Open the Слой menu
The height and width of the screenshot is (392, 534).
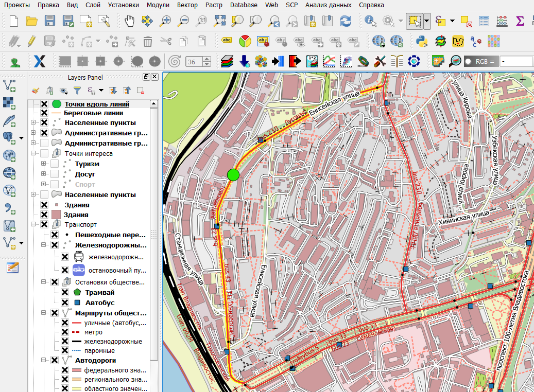click(93, 5)
